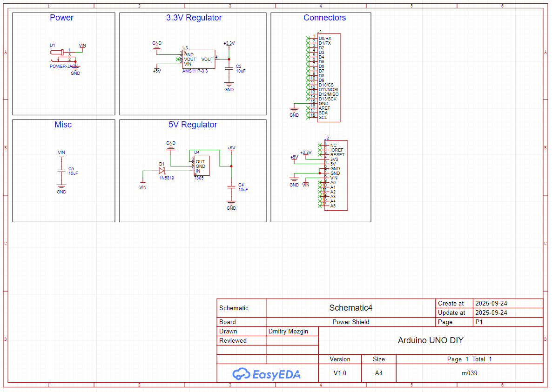This screenshot has width=552, height=392.
Task: Select the '3.3V Regulator' section title
Action: tap(194, 18)
